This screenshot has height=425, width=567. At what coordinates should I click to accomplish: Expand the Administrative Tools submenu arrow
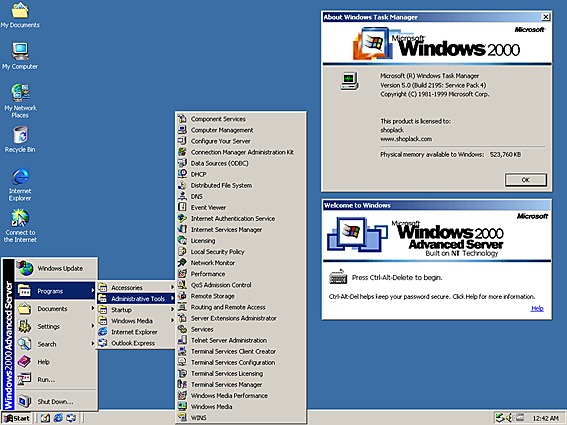pos(172,298)
